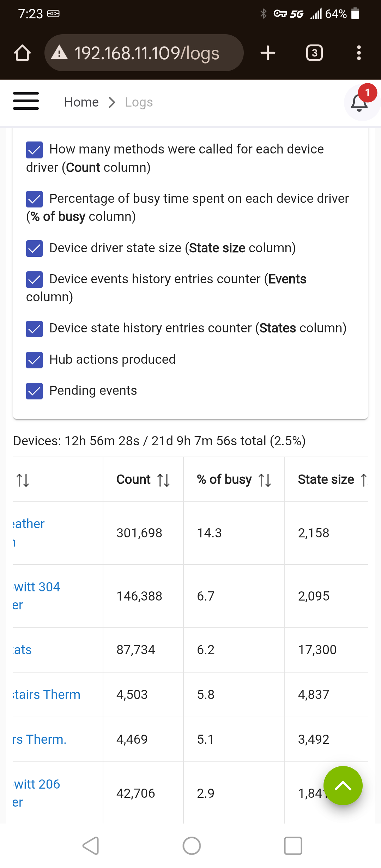Open a new browser tab

coord(268,53)
